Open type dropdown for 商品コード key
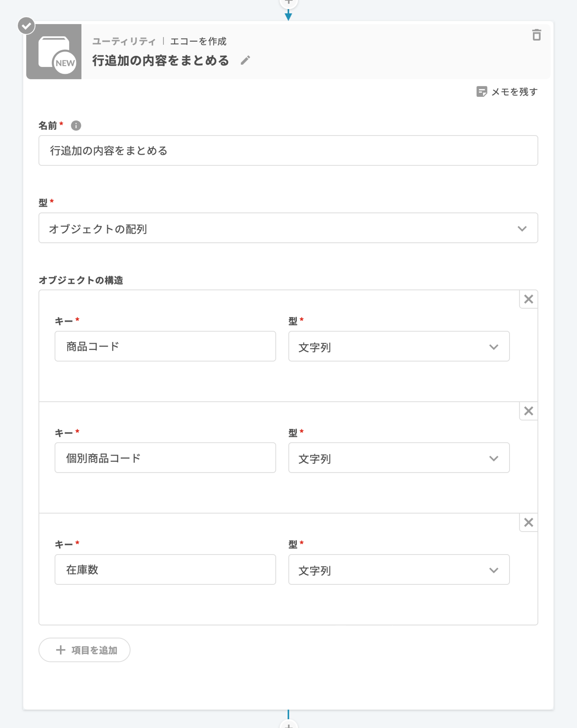577x728 pixels. coord(399,346)
